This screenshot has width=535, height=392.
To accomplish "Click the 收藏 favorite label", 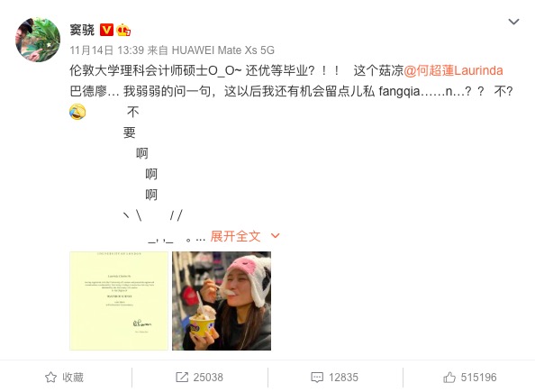I will point(73,378).
